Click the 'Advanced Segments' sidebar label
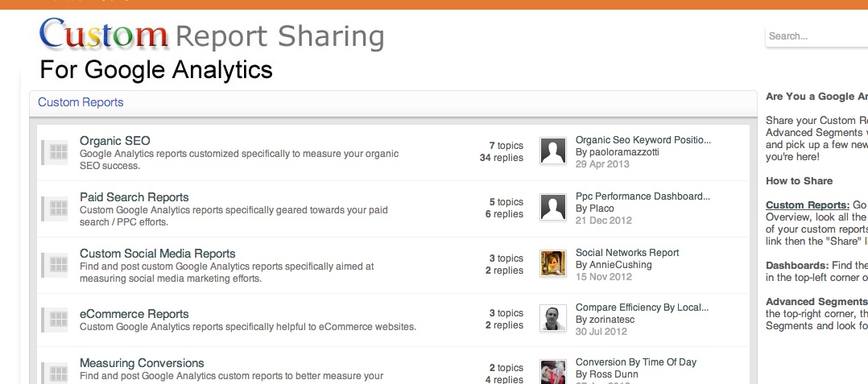The width and height of the screenshot is (868, 384). point(816,302)
